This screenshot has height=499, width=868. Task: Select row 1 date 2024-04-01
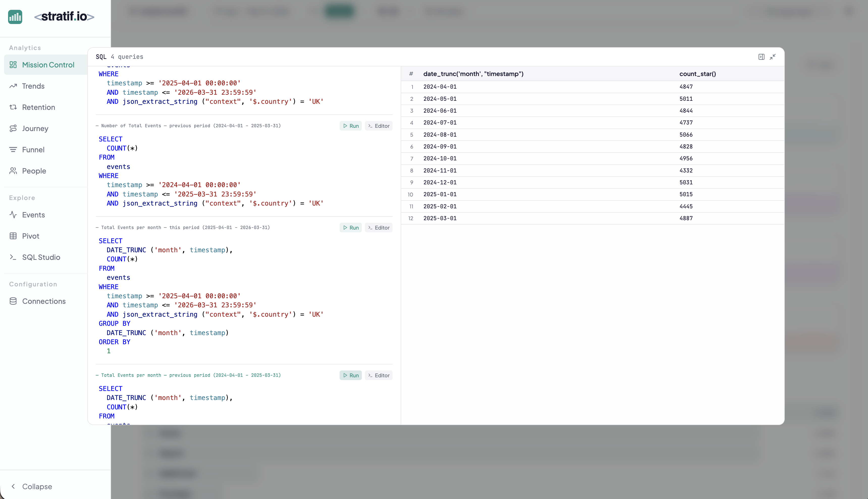tap(440, 87)
